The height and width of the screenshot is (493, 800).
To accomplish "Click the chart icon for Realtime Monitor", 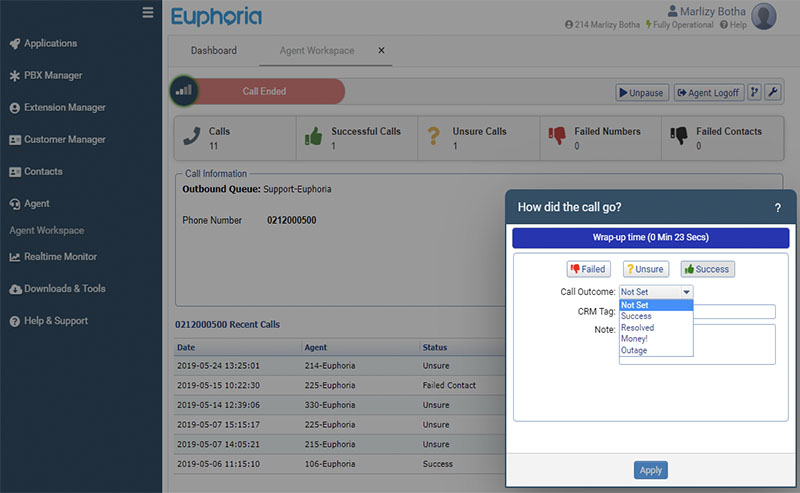I will pyautogui.click(x=15, y=257).
